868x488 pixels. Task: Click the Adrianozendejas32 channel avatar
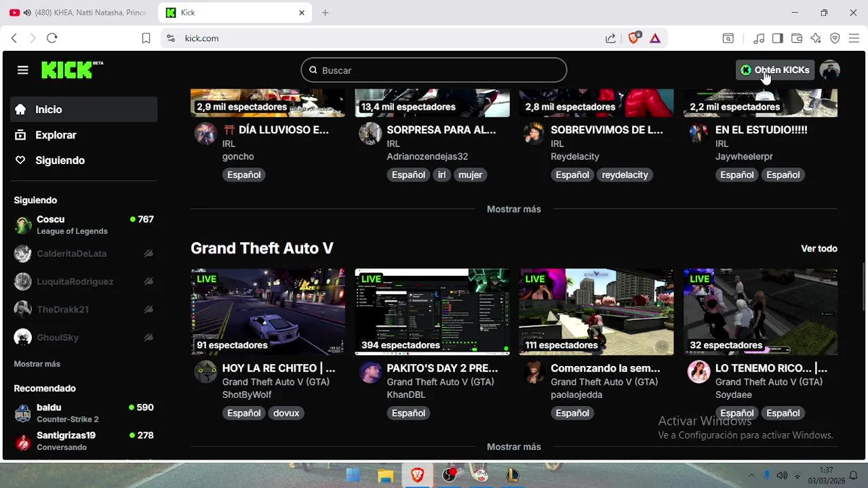click(370, 134)
